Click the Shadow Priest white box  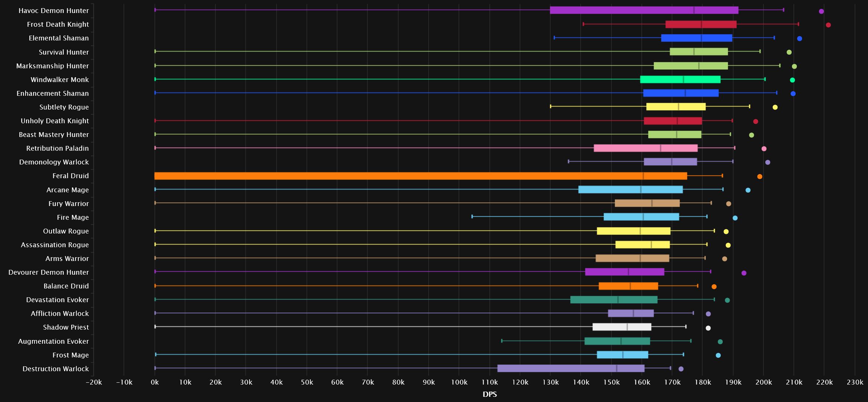point(622,327)
